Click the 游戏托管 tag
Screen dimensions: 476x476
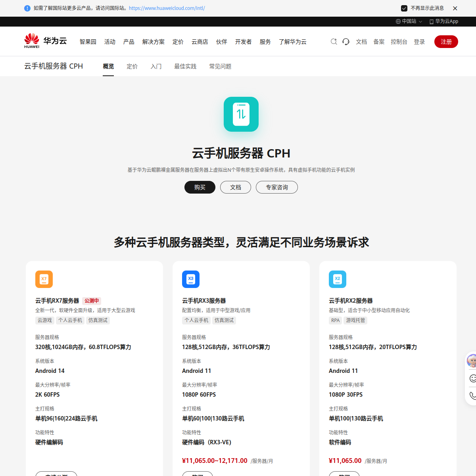click(x=355, y=320)
